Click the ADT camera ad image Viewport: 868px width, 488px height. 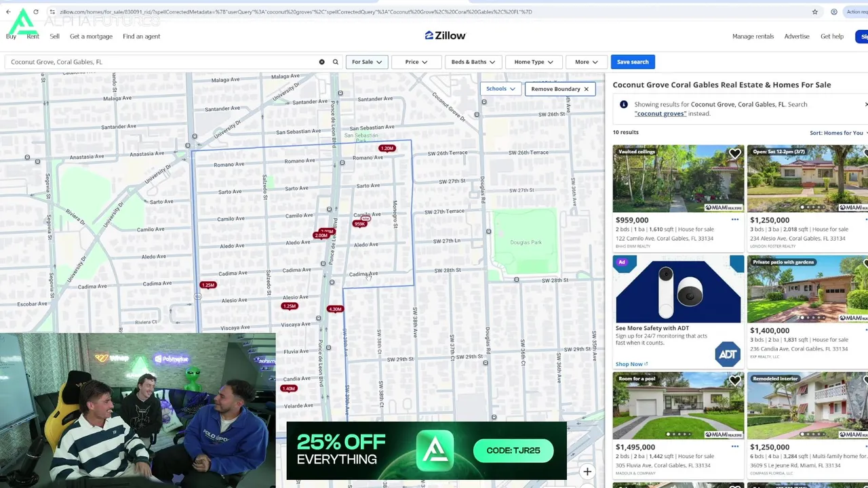(x=678, y=289)
